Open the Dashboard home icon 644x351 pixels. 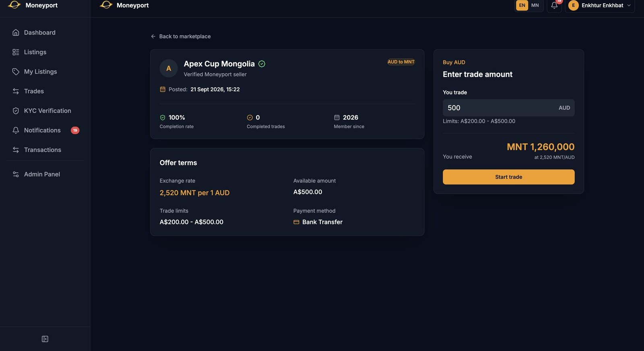coord(16,33)
